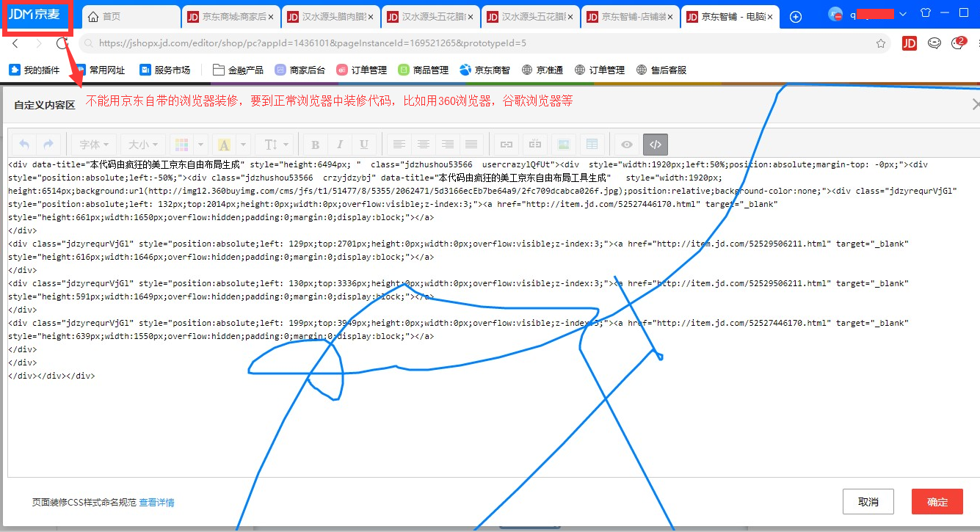Open the red JD extension icon
This screenshot has width=980, height=532.
910,43
